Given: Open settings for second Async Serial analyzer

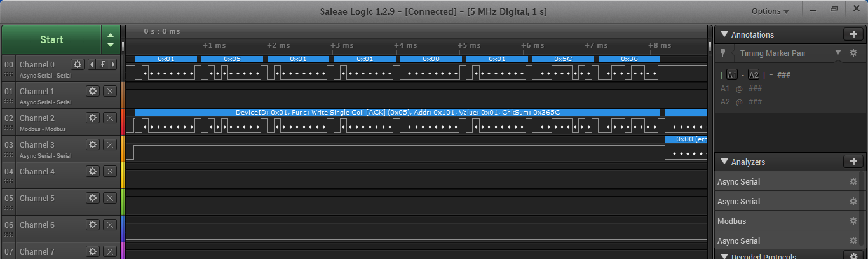Looking at the screenshot, I should coord(853,202).
